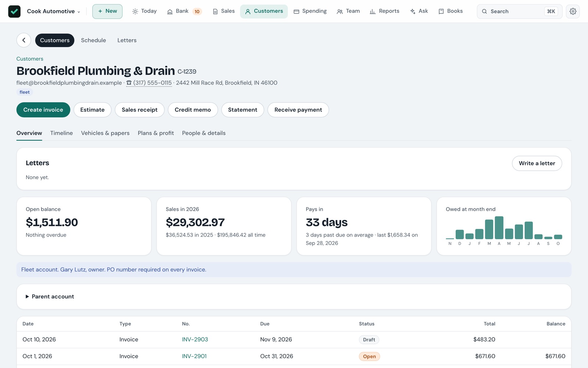Click the Date column header
The image size is (588, 368).
pyautogui.click(x=28, y=324)
